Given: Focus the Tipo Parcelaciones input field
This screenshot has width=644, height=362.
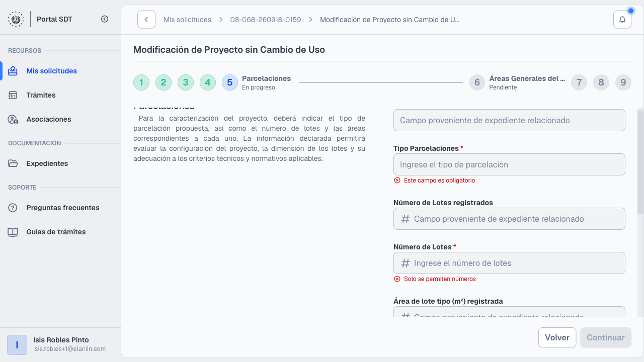Looking at the screenshot, I should pos(509,164).
